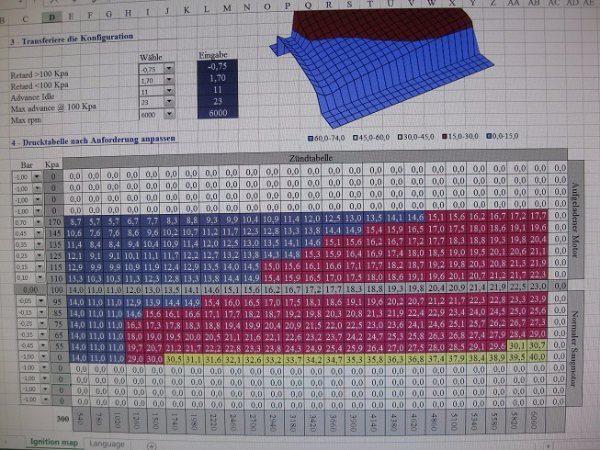Viewport: 600px width, 450px height.
Task: Switch to the Language sheet tab
Action: 107,443
